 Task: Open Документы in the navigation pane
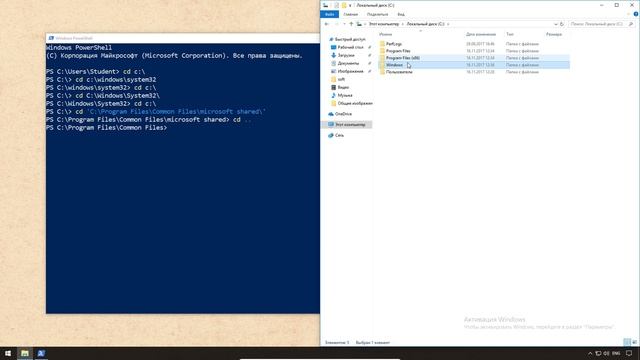[348, 63]
